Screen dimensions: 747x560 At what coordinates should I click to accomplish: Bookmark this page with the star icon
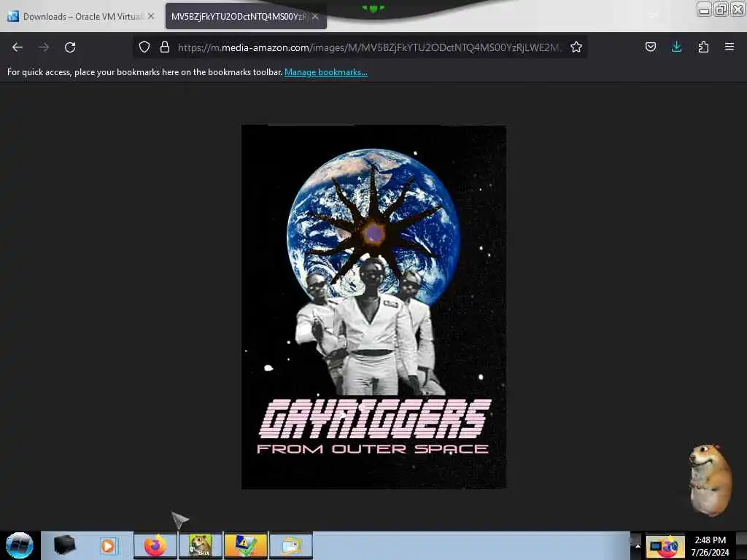point(576,47)
